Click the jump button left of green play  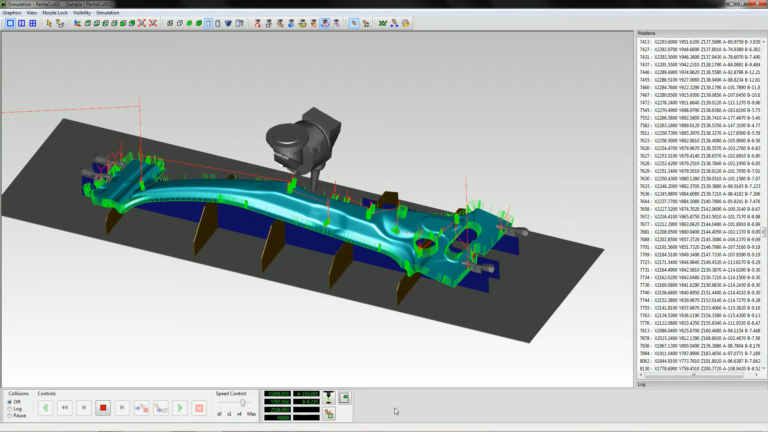point(161,408)
